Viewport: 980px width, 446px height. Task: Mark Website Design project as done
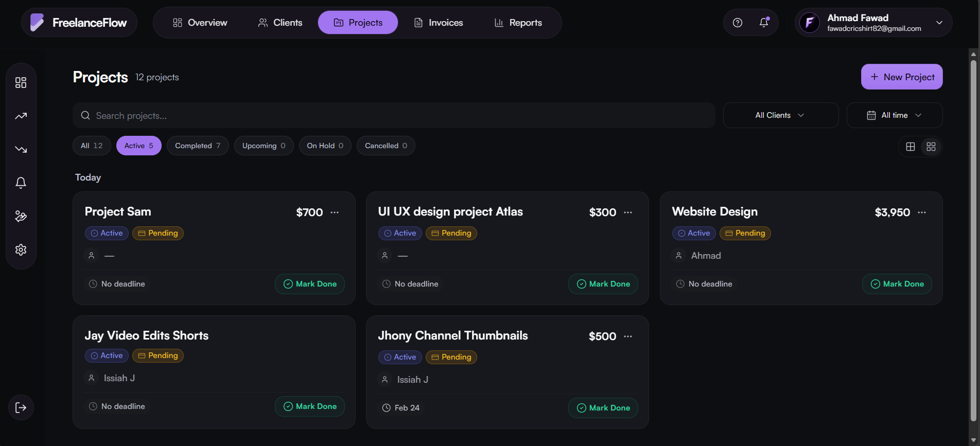897,283
